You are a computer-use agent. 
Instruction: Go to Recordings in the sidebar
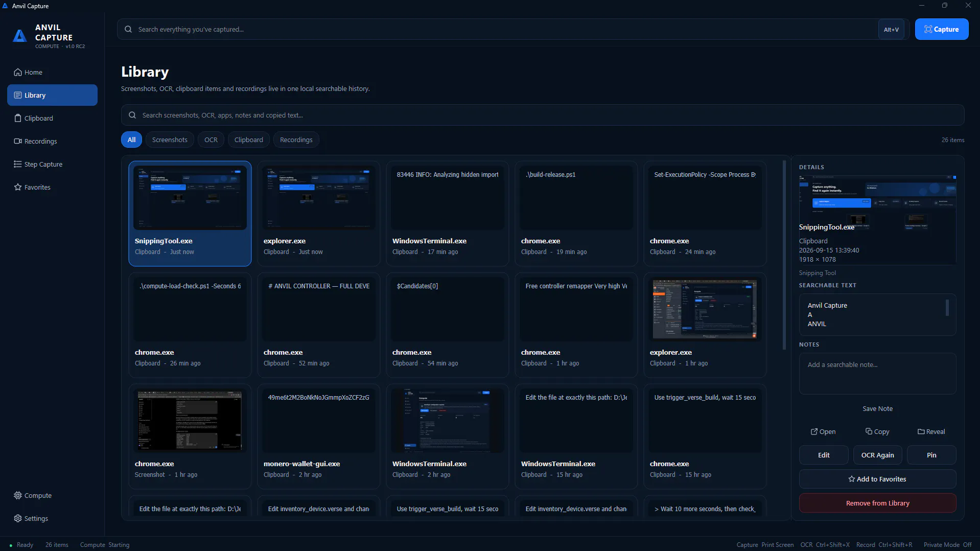pyautogui.click(x=52, y=141)
